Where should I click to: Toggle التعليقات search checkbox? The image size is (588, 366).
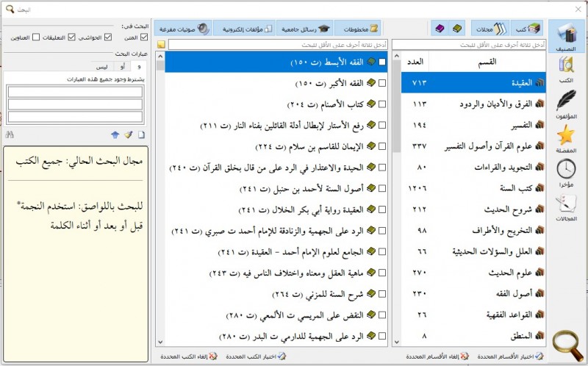[71, 37]
